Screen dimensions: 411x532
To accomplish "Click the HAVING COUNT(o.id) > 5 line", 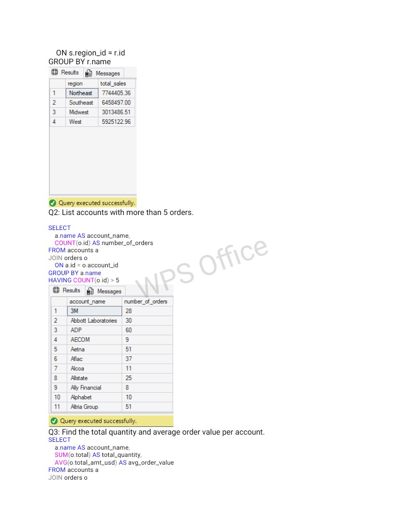I will click(x=84, y=280).
